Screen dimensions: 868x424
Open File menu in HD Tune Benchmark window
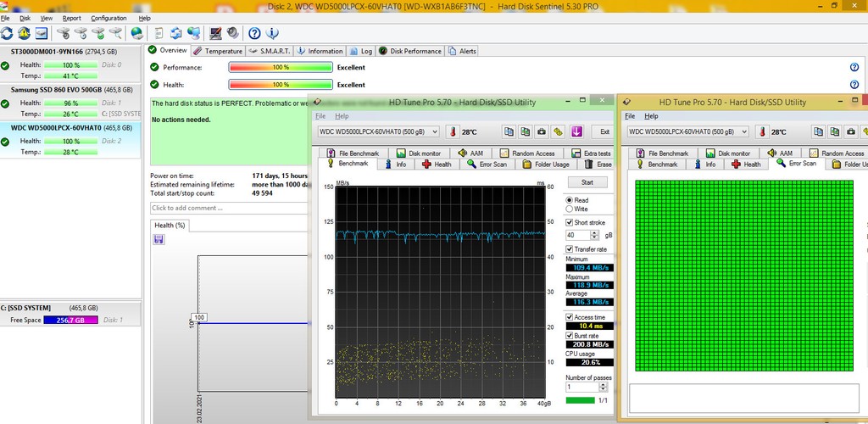coord(320,116)
